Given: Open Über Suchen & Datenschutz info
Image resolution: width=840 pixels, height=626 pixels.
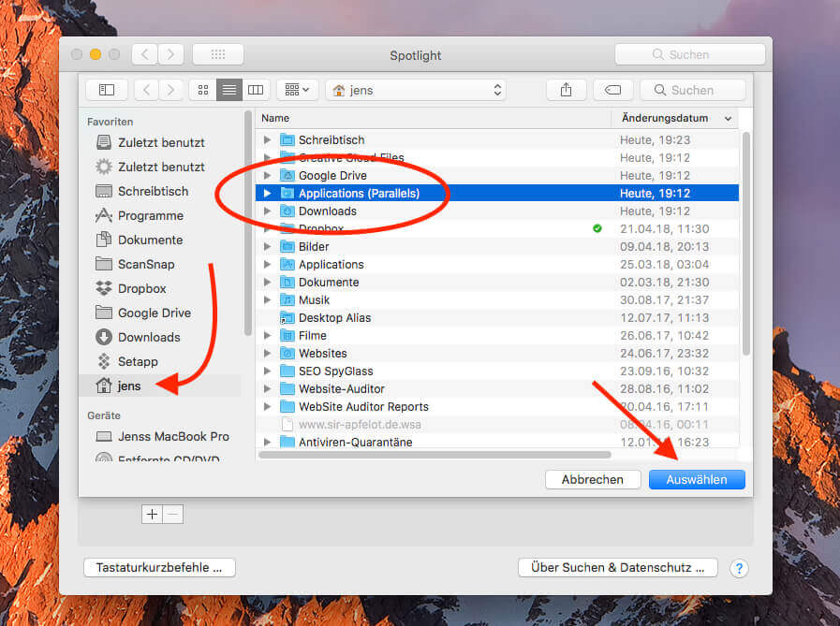Looking at the screenshot, I should [618, 568].
